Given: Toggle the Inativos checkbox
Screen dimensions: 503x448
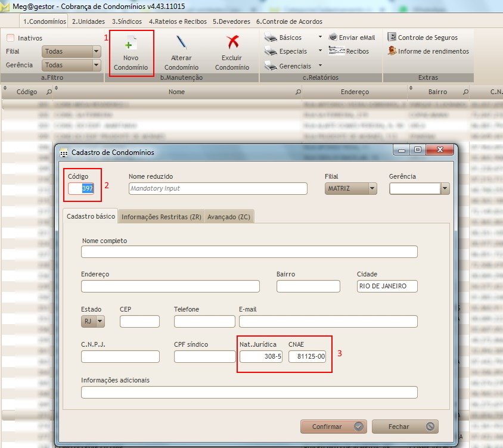Looking at the screenshot, I should pos(10,38).
